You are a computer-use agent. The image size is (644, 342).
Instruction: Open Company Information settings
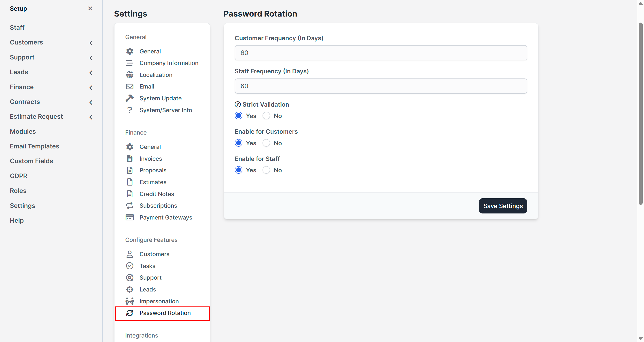(x=169, y=63)
